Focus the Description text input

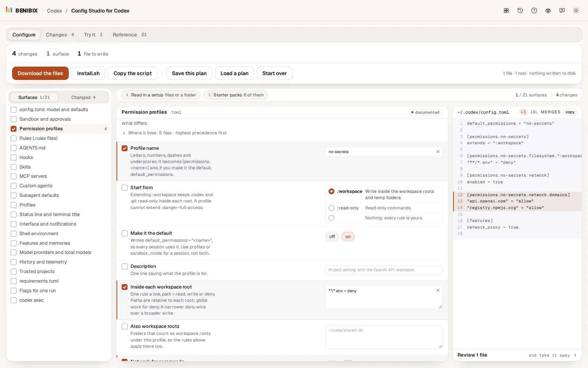tap(384, 270)
